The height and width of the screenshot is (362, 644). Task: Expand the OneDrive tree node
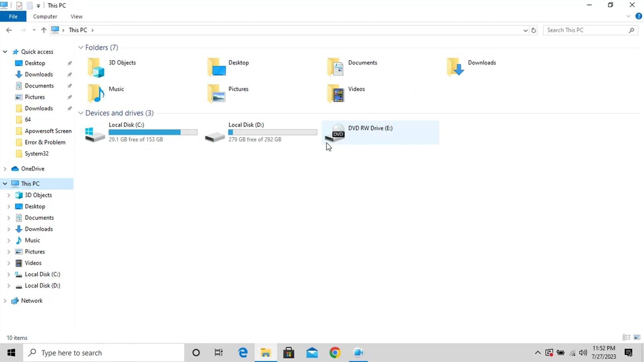point(5,169)
